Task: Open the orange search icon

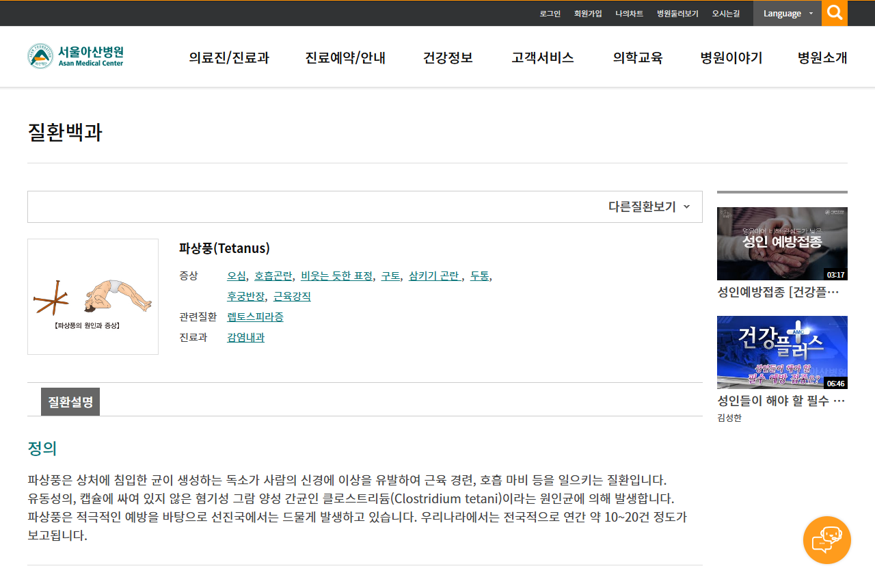Action: pos(835,13)
